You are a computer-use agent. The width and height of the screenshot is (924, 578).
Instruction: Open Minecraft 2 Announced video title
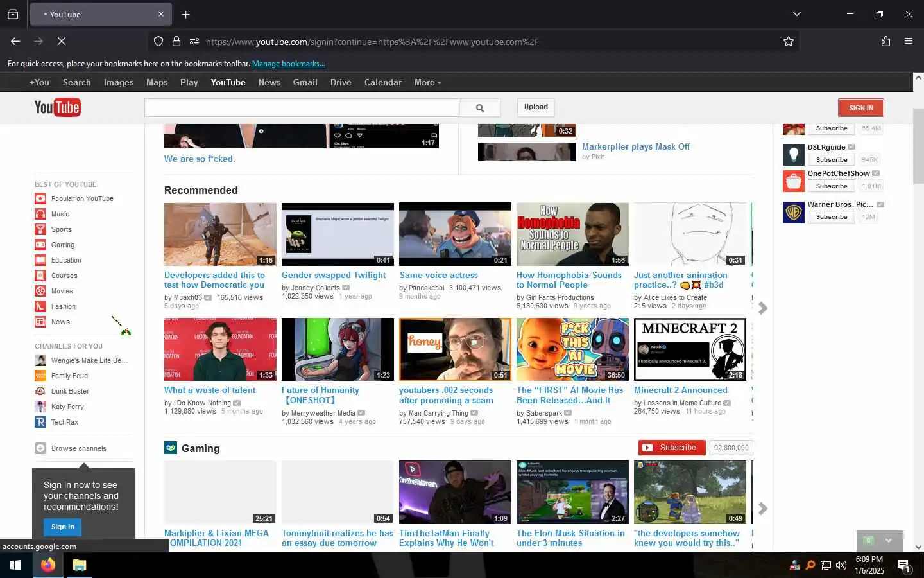tap(681, 390)
